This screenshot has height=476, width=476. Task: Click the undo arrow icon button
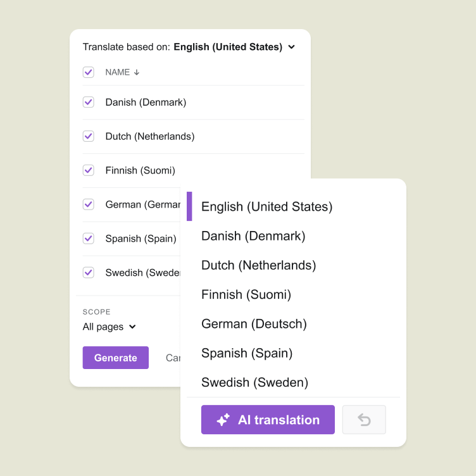pos(364,420)
